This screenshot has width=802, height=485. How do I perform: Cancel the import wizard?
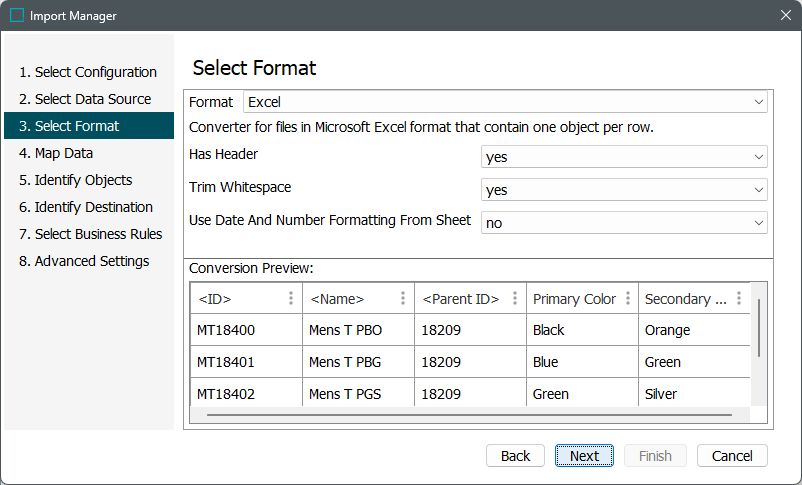[x=732, y=456]
